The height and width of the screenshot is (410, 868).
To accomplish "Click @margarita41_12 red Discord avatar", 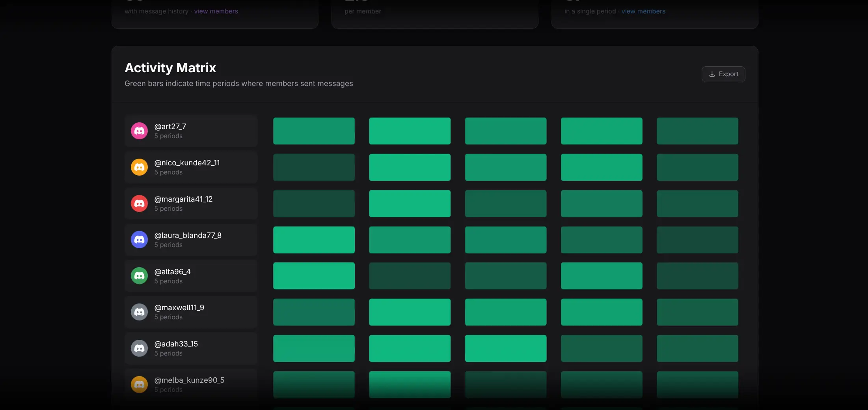I will (x=139, y=204).
